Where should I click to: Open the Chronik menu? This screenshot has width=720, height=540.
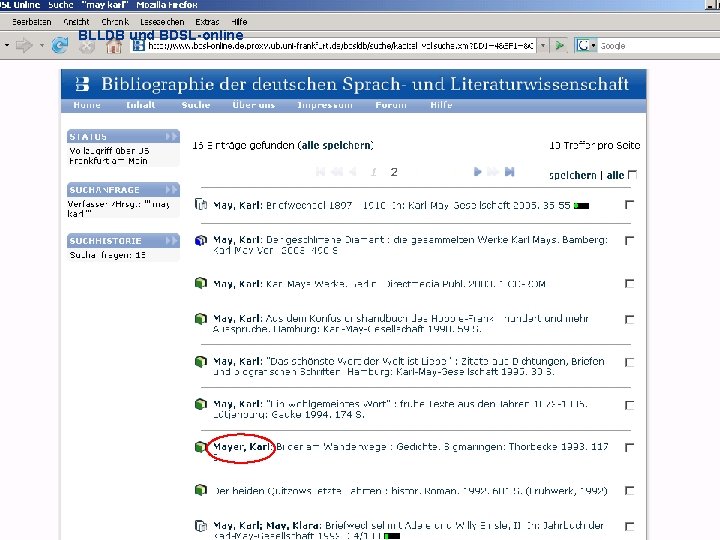115,22
